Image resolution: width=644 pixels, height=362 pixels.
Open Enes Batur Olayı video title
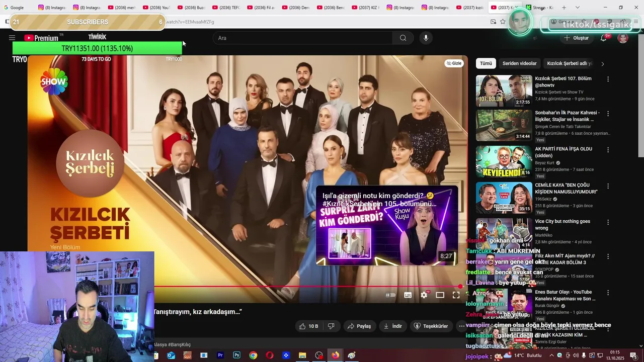coord(565,295)
